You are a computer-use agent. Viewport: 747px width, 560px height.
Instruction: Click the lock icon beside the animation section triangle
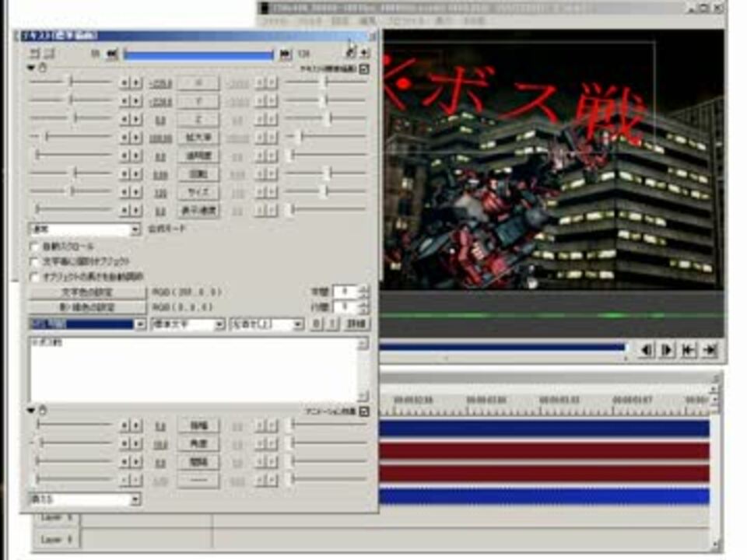(x=43, y=410)
